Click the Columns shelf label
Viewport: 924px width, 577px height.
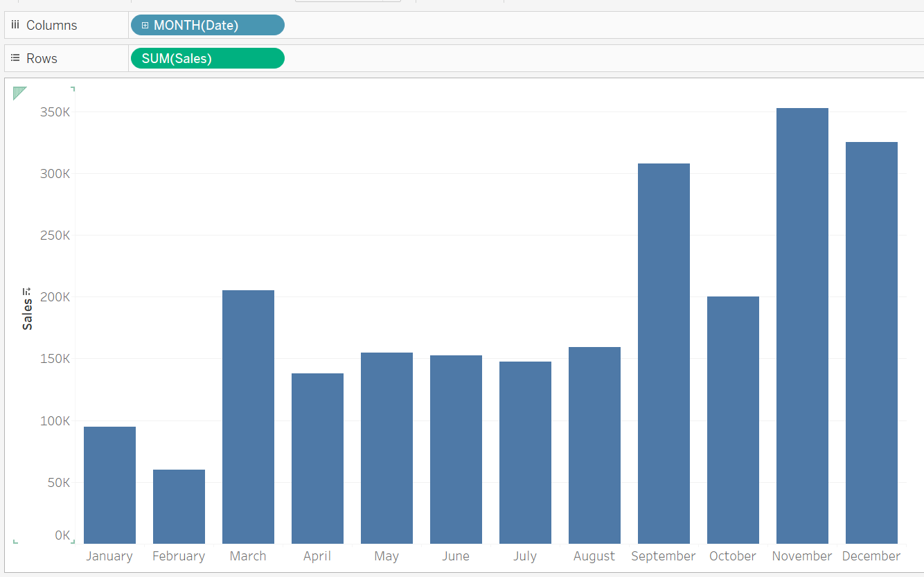(x=48, y=25)
